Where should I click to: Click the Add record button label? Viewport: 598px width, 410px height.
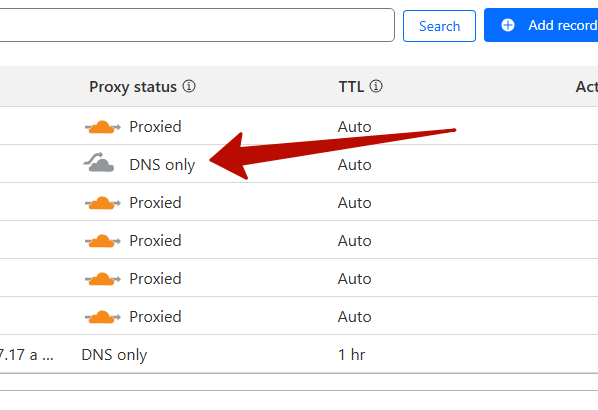click(563, 25)
